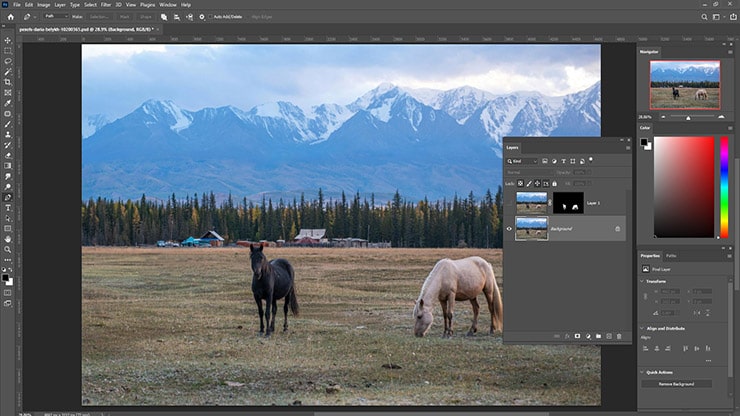Switch to the Paths tab
Screen dimensions: 740x416
pos(671,256)
